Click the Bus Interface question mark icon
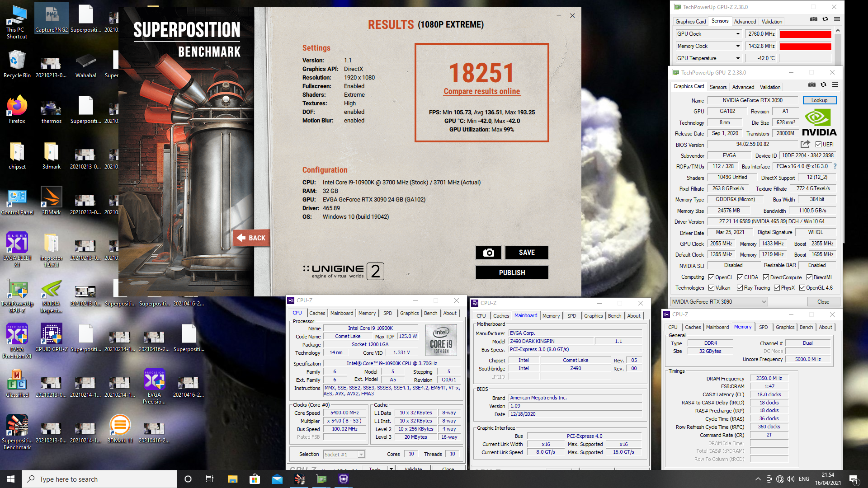The height and width of the screenshot is (488, 868). 835,166
